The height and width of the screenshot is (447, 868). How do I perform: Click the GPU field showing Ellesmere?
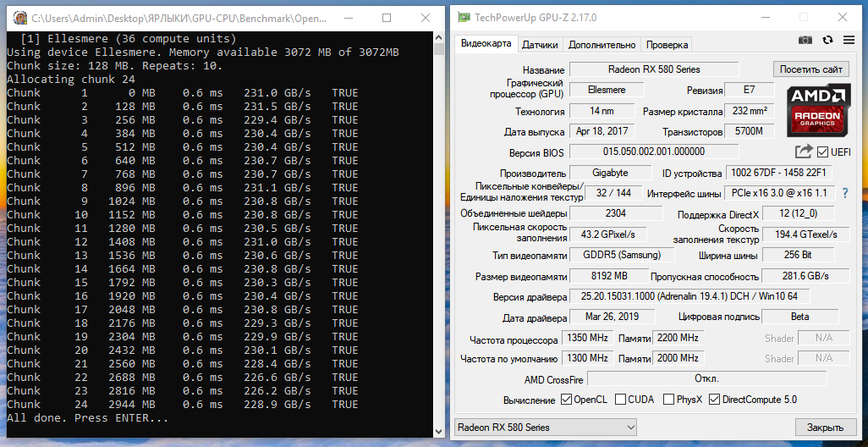[x=607, y=90]
